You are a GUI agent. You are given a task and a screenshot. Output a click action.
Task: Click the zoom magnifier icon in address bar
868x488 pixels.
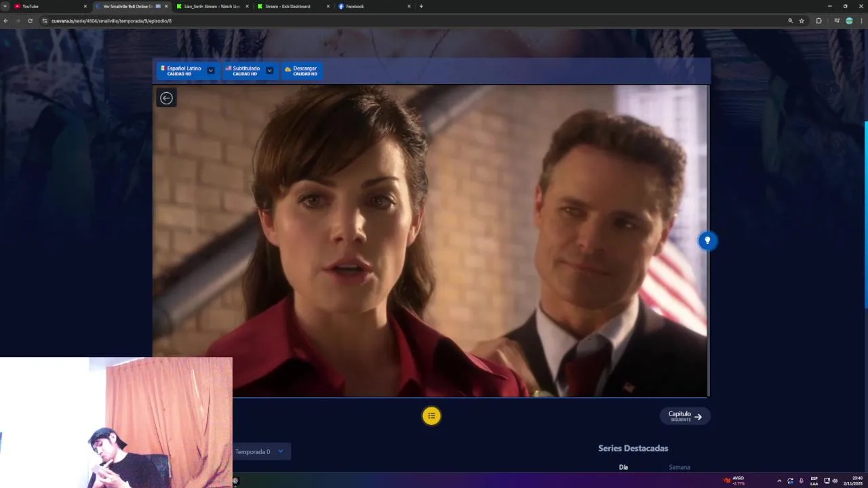(x=790, y=21)
